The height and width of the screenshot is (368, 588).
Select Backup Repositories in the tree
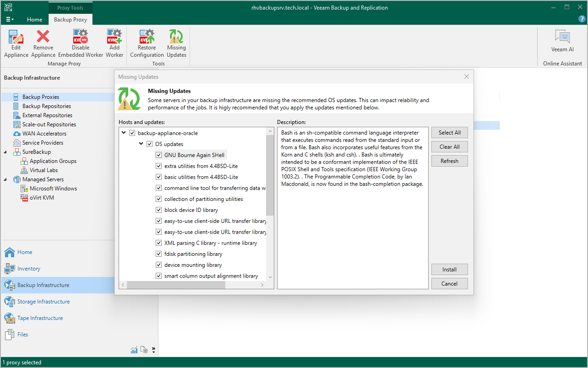[47, 106]
